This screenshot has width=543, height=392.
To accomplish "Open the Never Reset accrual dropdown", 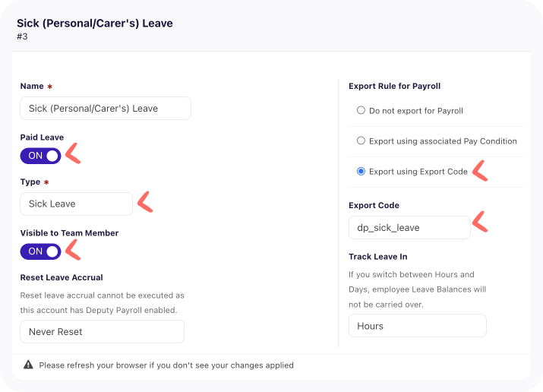I will pyautogui.click(x=103, y=332).
